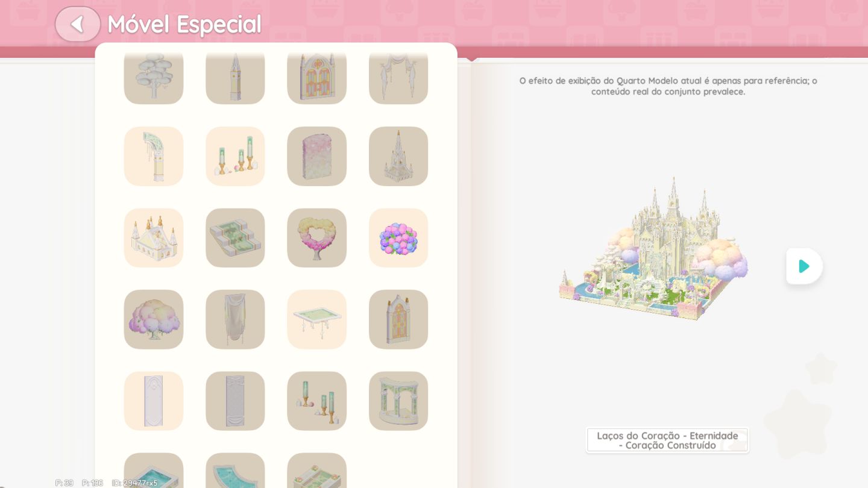
Task: Select the curved colonnade pavilion item
Action: pyautogui.click(x=398, y=401)
